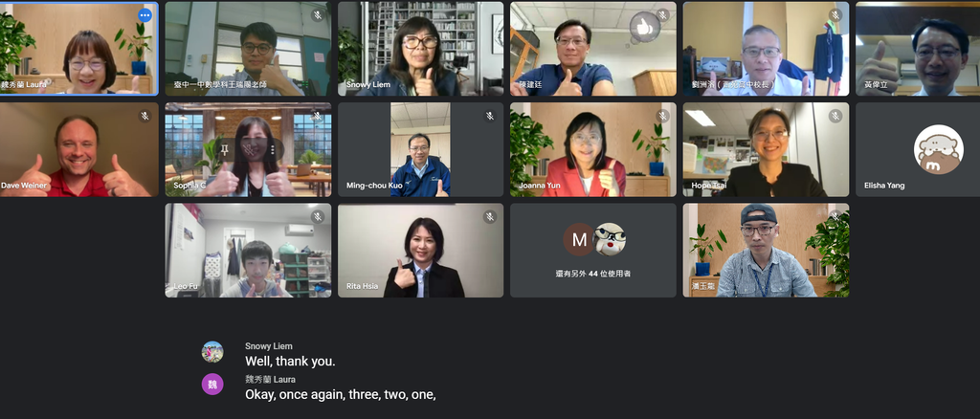Click the muted mic icon on Rita Hsia's tile

coord(490,216)
